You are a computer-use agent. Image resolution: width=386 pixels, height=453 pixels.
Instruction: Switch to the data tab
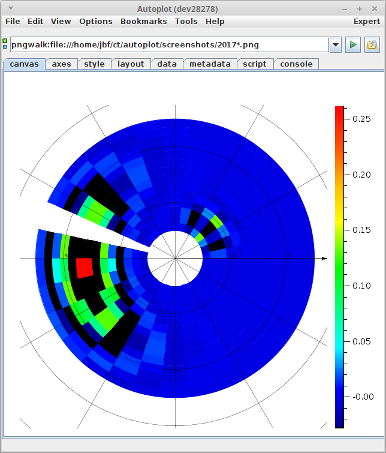coord(167,64)
